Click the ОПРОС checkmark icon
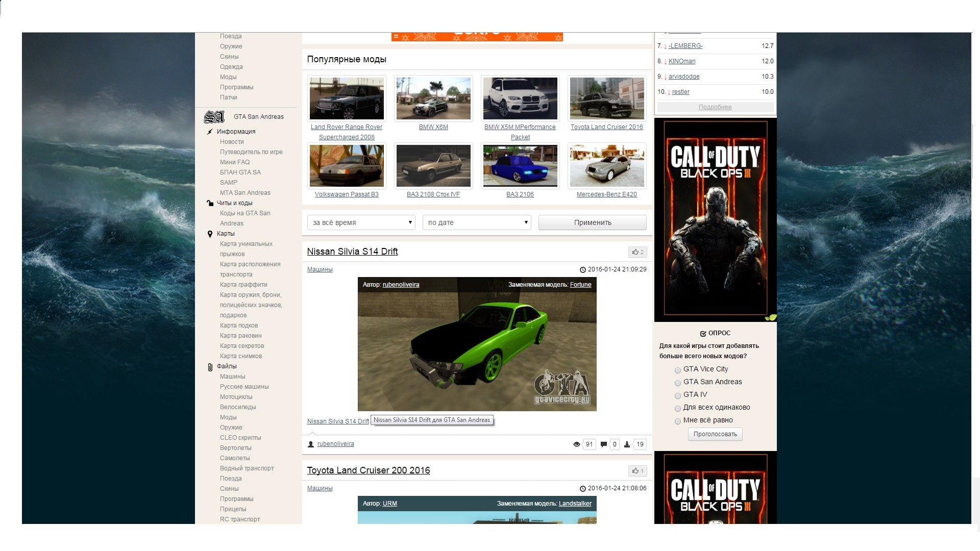 click(x=703, y=334)
